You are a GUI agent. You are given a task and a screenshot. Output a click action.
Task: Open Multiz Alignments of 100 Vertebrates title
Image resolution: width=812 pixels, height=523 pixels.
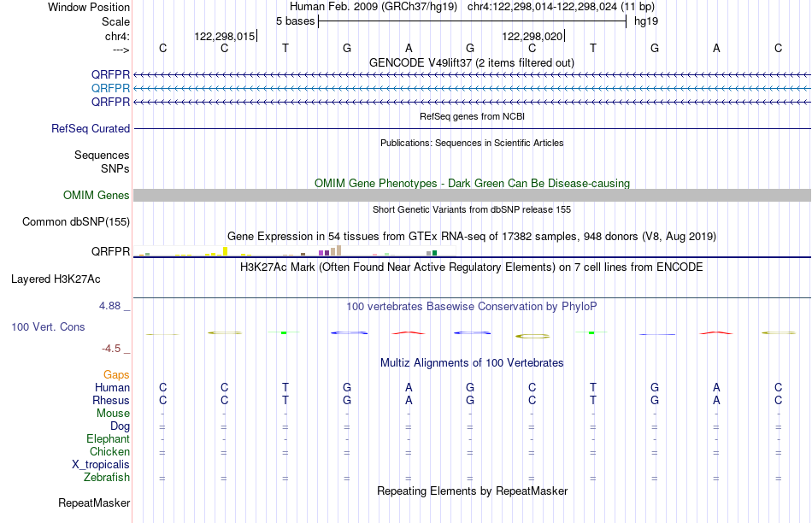click(x=472, y=363)
